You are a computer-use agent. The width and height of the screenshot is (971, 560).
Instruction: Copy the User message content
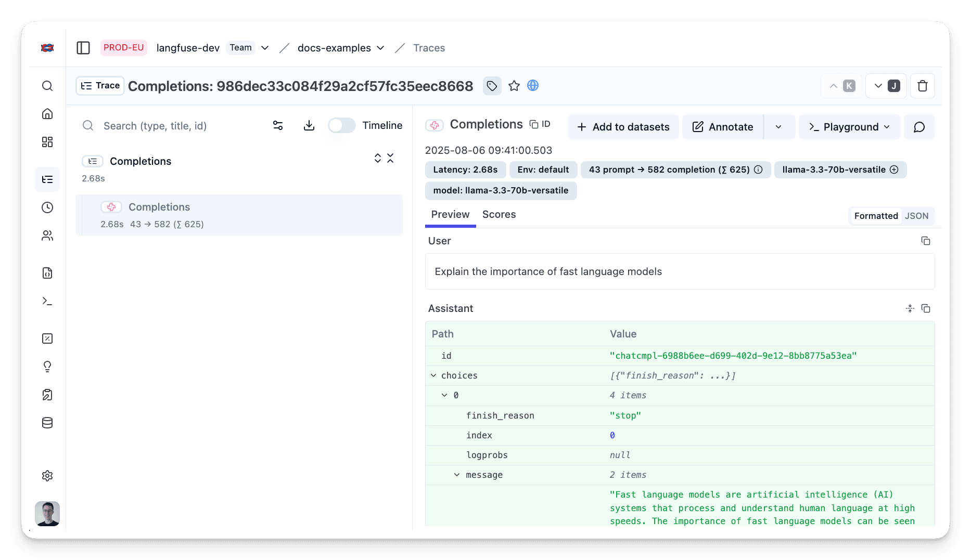coord(925,241)
